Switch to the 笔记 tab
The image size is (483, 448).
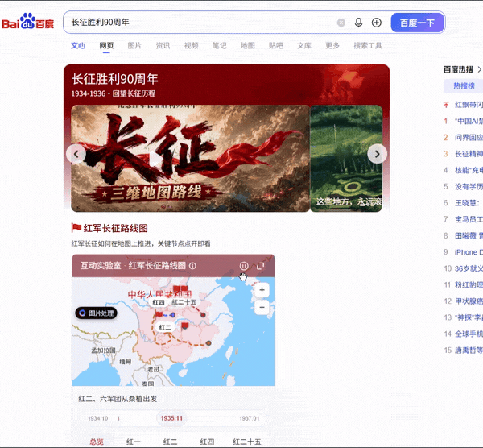click(219, 46)
